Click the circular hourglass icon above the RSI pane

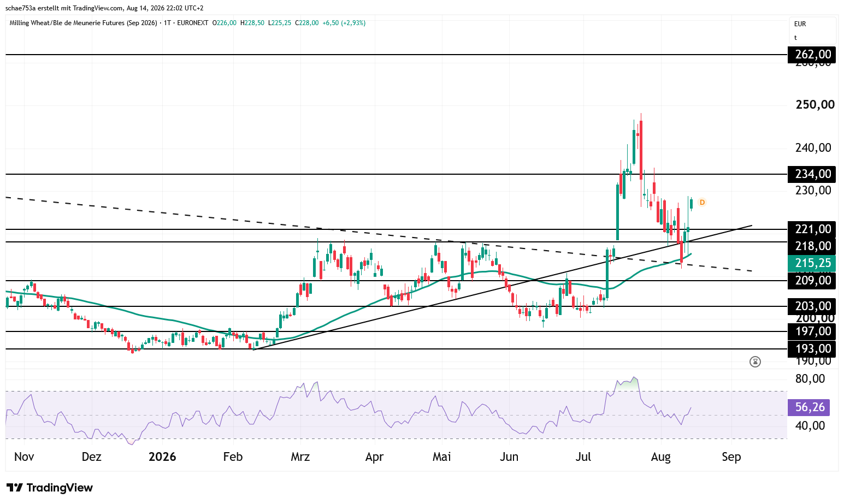pos(755,361)
